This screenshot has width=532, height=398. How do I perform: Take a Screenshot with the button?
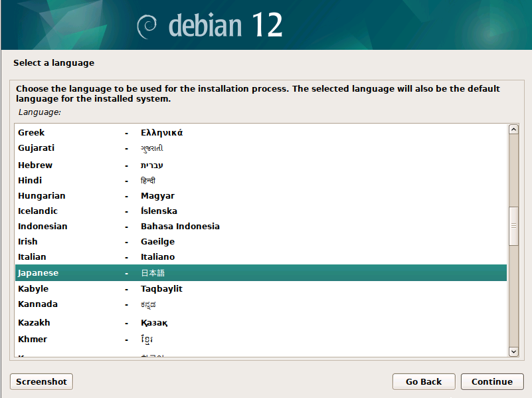pyautogui.click(x=41, y=381)
